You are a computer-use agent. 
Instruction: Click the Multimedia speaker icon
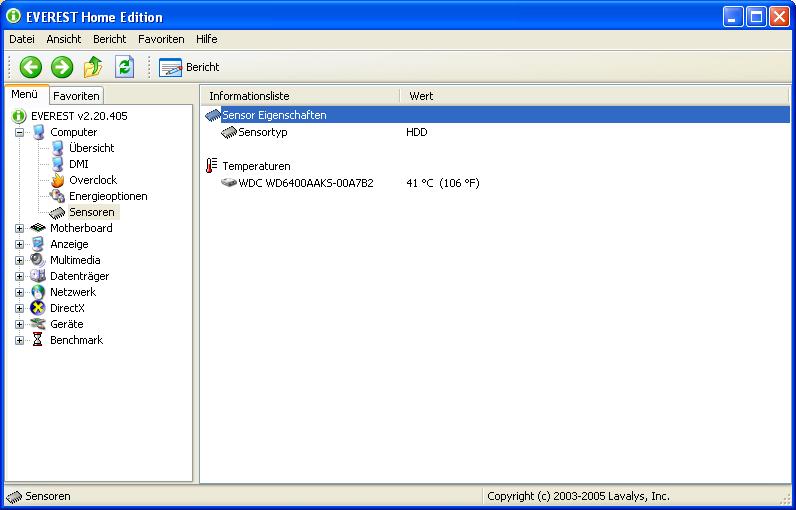click(x=38, y=260)
